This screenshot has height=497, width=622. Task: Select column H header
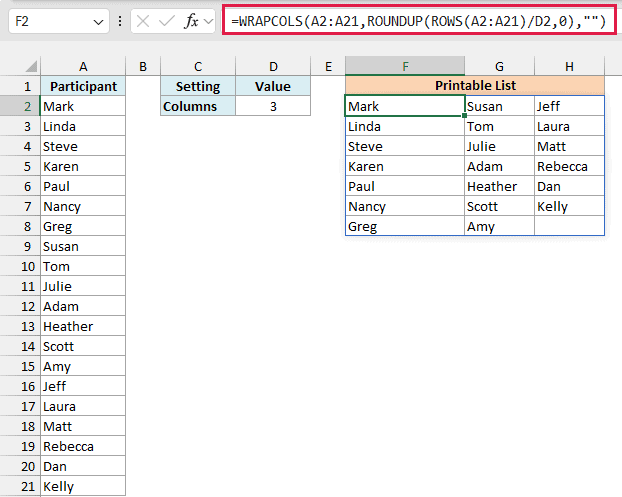pos(569,66)
